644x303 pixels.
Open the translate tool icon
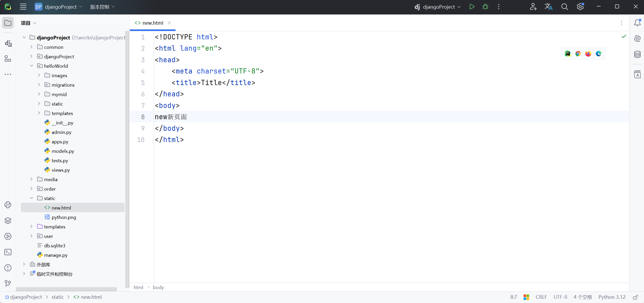point(548,7)
